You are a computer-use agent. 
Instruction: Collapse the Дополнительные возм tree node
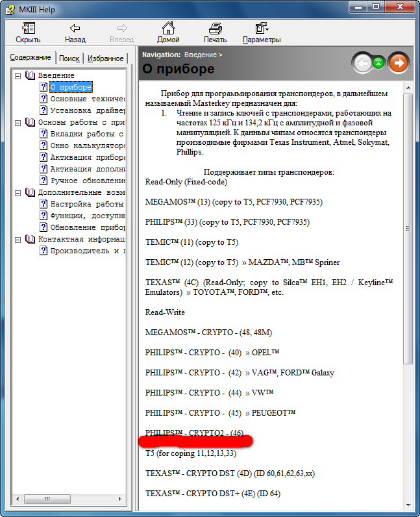pos(18,193)
